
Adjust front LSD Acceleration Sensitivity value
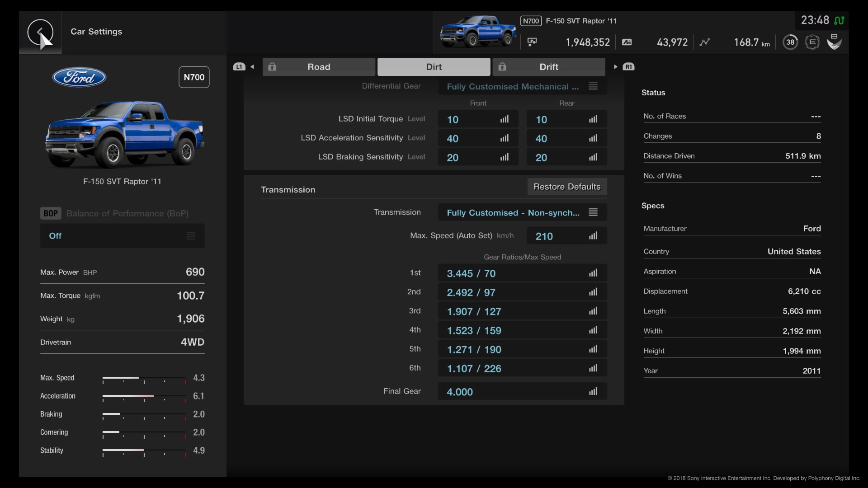[x=478, y=138]
